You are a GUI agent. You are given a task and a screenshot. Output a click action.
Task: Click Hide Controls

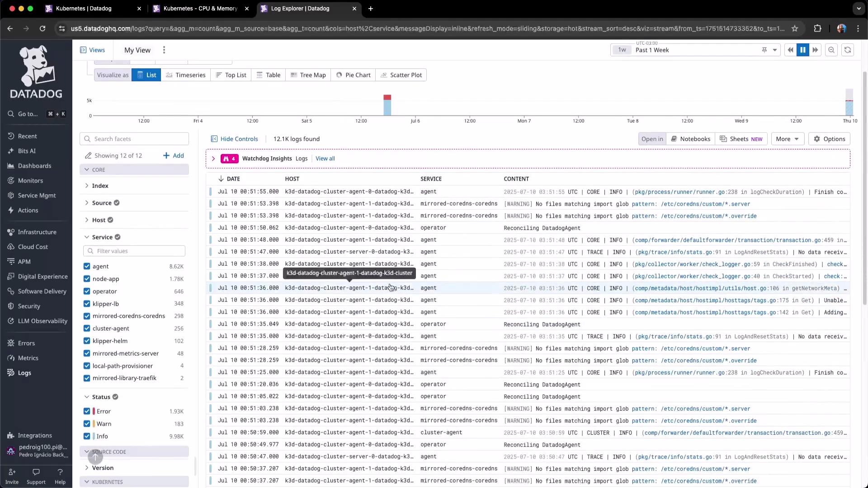[x=235, y=139]
